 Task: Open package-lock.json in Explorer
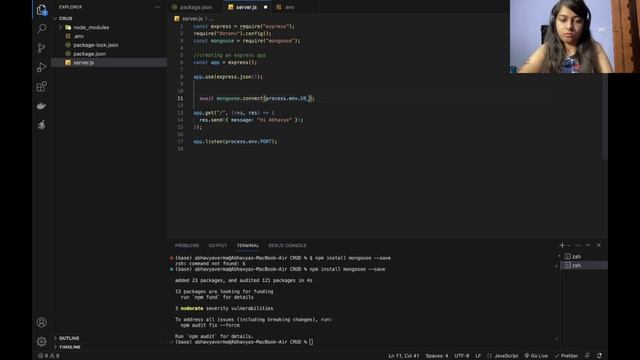(x=109, y=45)
